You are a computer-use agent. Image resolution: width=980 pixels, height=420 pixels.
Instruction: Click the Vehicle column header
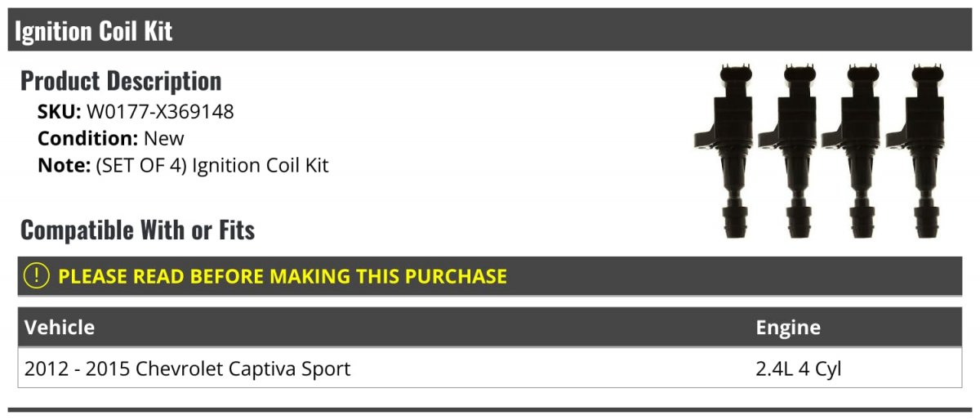[x=60, y=328]
